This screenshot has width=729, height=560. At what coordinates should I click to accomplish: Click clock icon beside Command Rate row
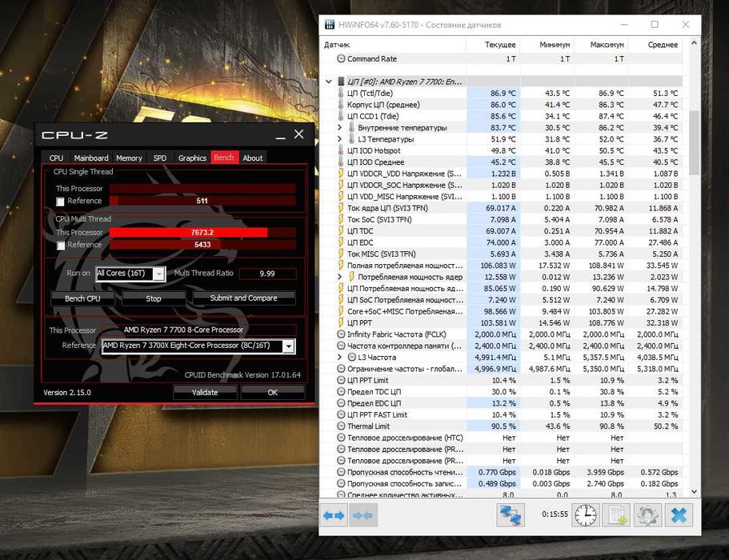click(x=341, y=58)
